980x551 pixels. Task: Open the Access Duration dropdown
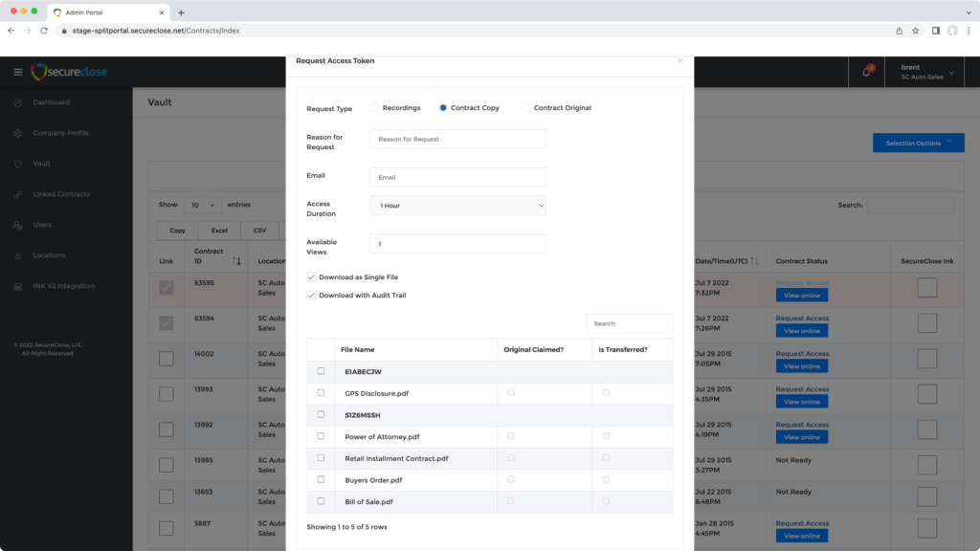click(x=457, y=206)
